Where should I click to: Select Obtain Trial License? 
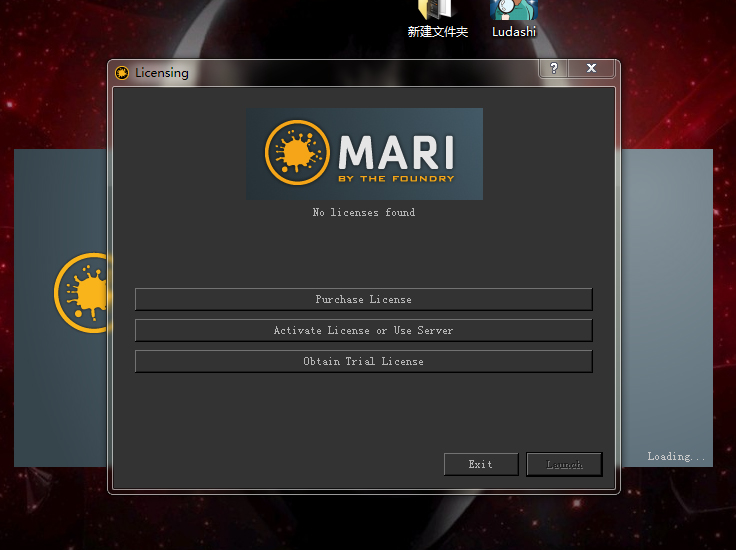click(x=364, y=361)
